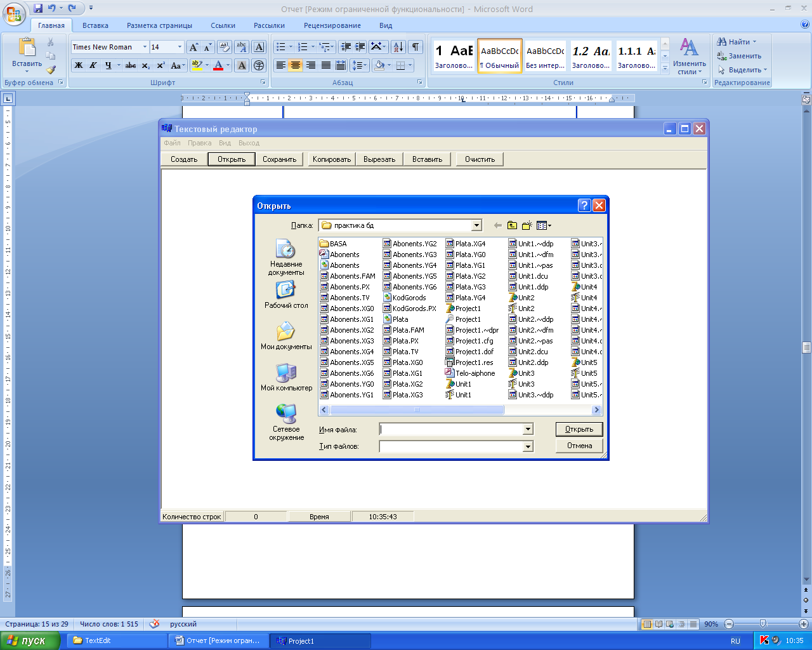Open the Рецензирование ribbon tab
This screenshot has height=650, width=812.
[332, 25]
